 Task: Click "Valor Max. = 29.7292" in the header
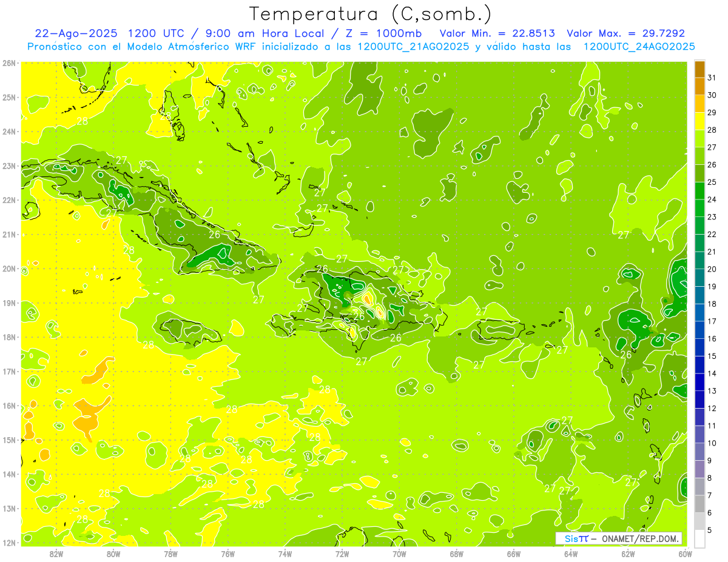[x=625, y=33]
